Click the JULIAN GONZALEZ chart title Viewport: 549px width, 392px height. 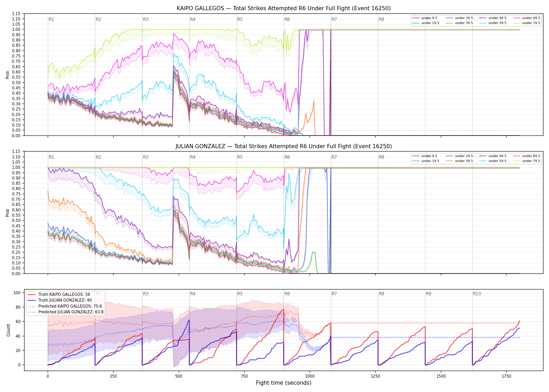pyautogui.click(x=284, y=146)
